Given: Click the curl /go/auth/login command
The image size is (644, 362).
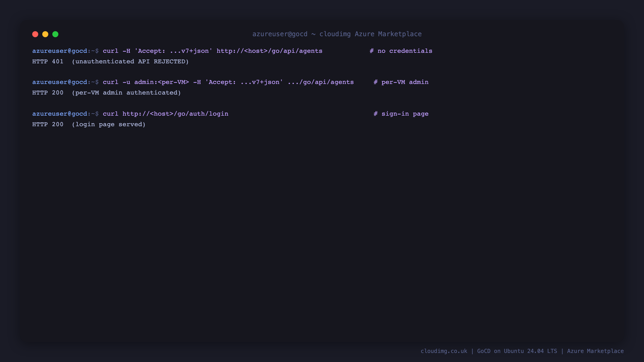Looking at the screenshot, I should [x=166, y=114].
